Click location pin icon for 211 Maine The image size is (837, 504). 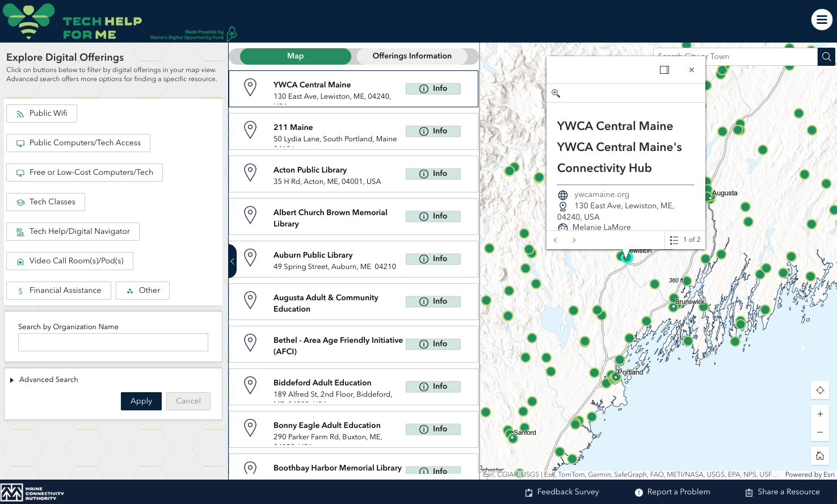click(x=250, y=130)
